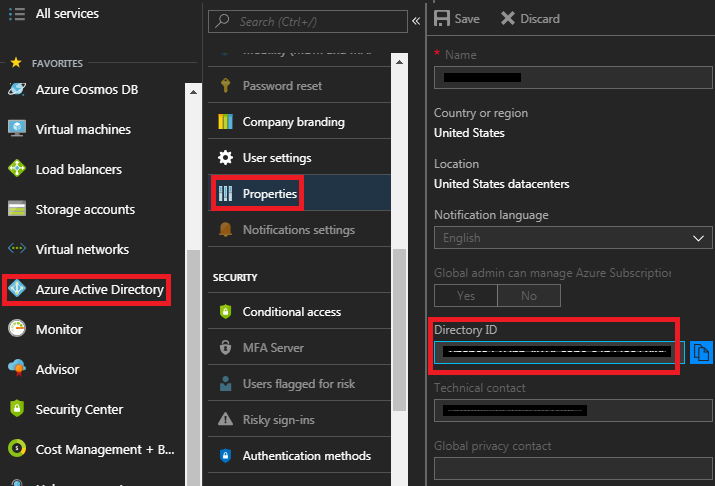Image resolution: width=715 pixels, height=486 pixels.
Task: Open the Notification language English dropdown
Action: click(573, 238)
